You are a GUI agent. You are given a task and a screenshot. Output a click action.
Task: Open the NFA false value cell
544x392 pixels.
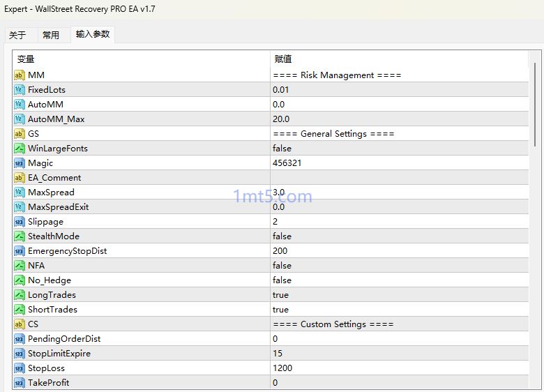click(282, 266)
